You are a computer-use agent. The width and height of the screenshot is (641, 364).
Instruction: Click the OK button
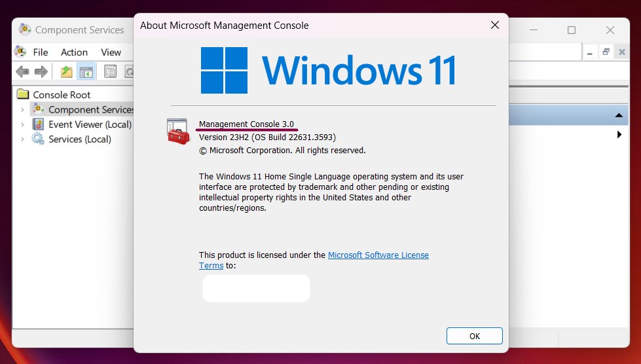point(474,336)
